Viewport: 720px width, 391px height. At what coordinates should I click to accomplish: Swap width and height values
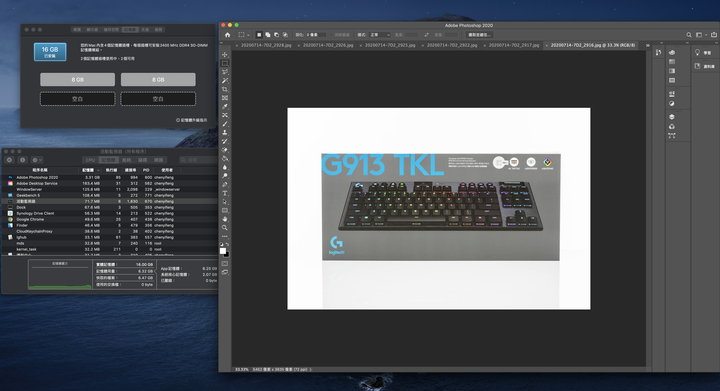point(426,35)
